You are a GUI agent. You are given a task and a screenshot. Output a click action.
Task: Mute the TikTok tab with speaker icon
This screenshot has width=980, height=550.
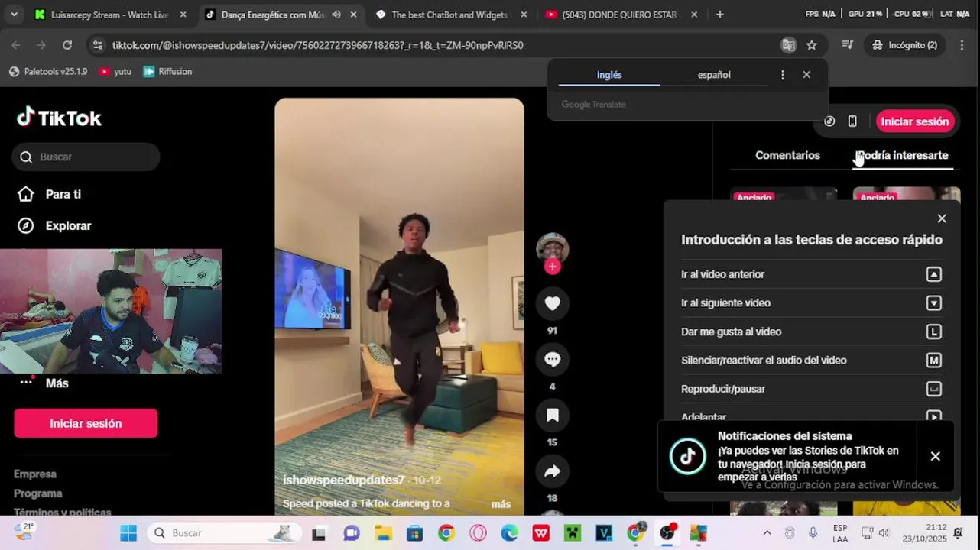pyautogui.click(x=336, y=15)
